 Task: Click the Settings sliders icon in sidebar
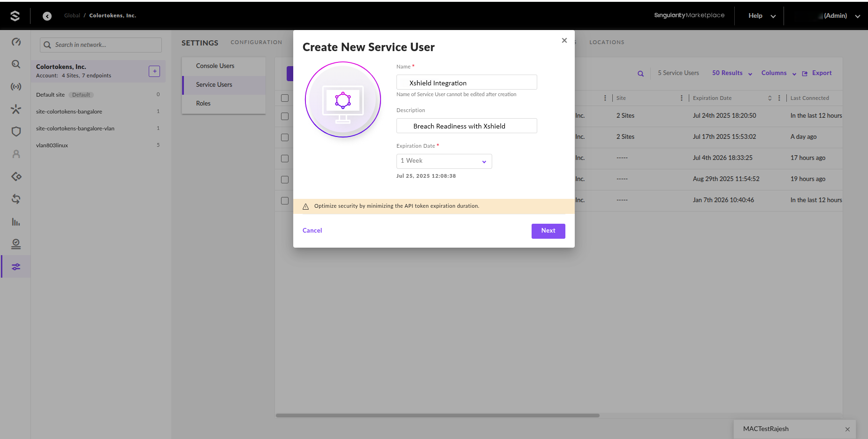pos(16,267)
